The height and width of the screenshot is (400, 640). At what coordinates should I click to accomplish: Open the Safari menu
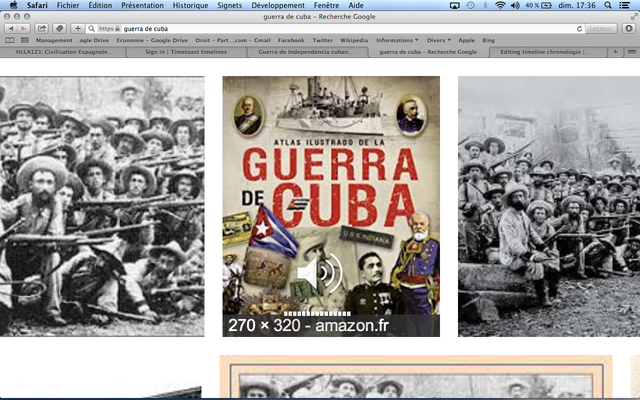[x=37, y=5]
